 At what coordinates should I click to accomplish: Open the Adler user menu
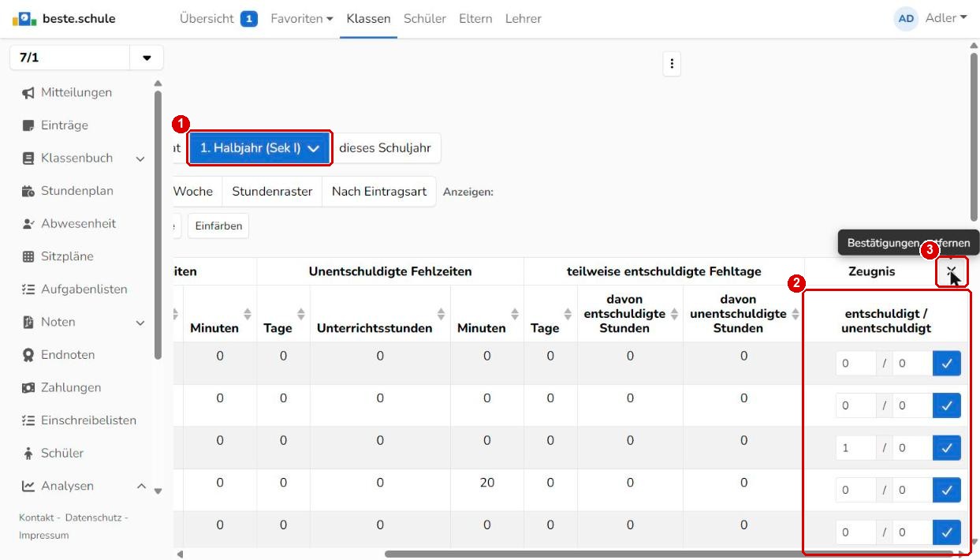point(946,18)
